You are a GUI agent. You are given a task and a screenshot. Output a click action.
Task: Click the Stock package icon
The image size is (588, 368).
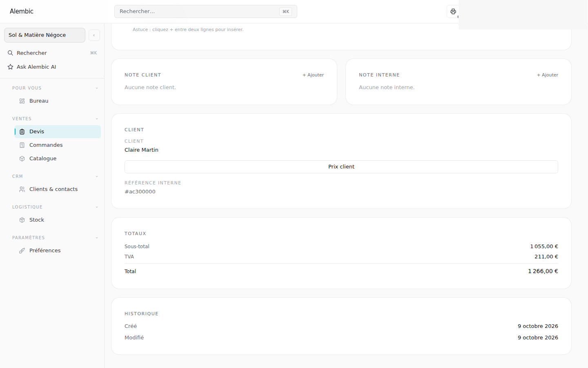pyautogui.click(x=22, y=220)
